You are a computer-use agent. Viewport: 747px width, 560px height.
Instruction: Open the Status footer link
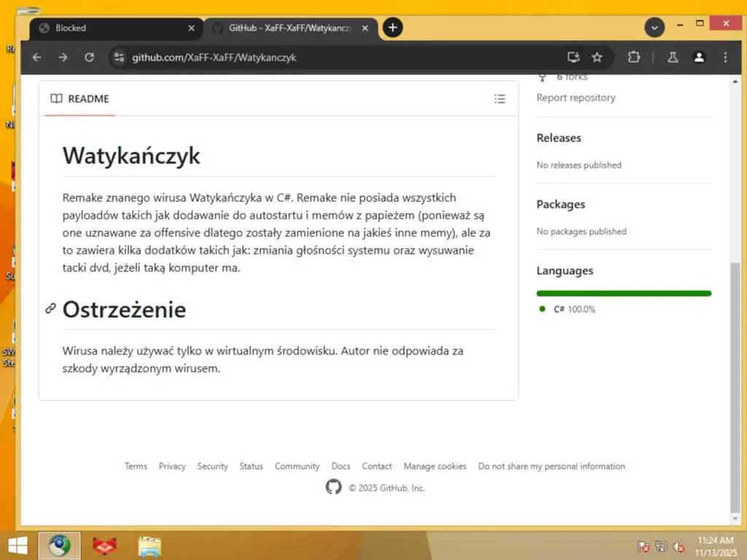(251, 466)
